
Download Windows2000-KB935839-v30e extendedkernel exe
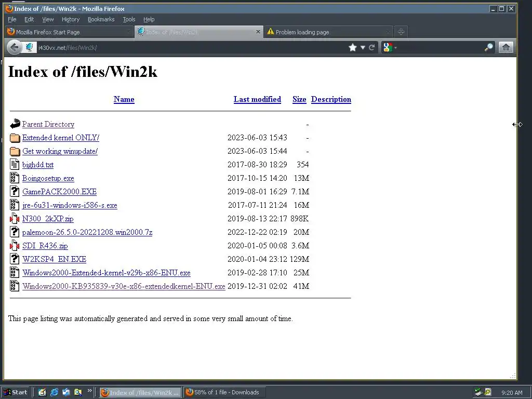click(x=124, y=286)
